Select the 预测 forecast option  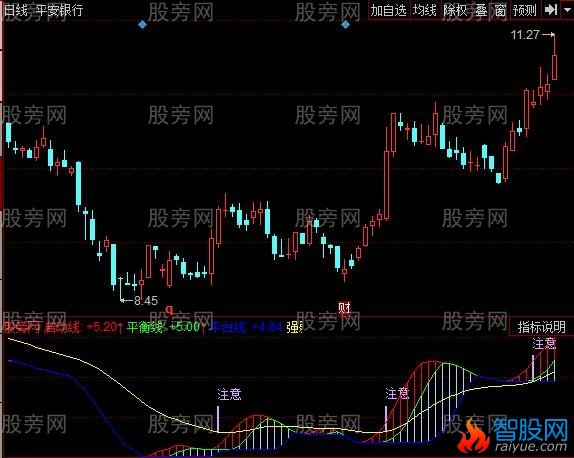pos(525,10)
